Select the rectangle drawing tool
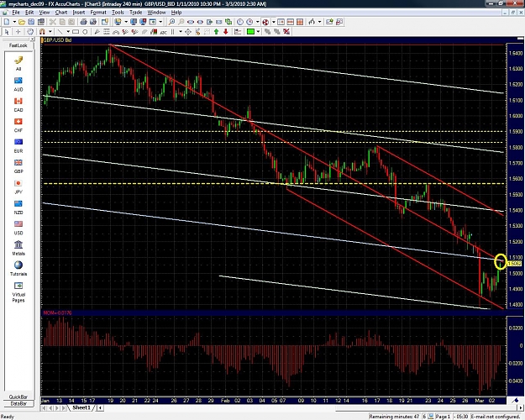 (x=76, y=32)
